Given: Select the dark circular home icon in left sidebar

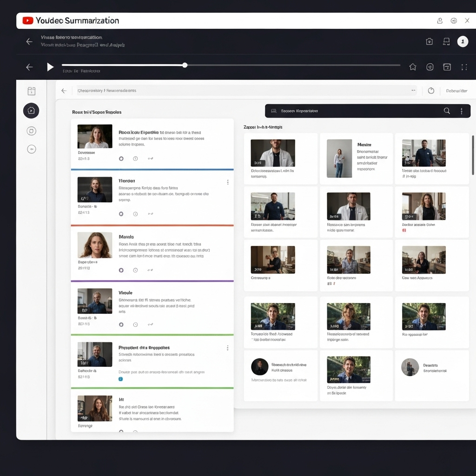Looking at the screenshot, I should pos(31,111).
